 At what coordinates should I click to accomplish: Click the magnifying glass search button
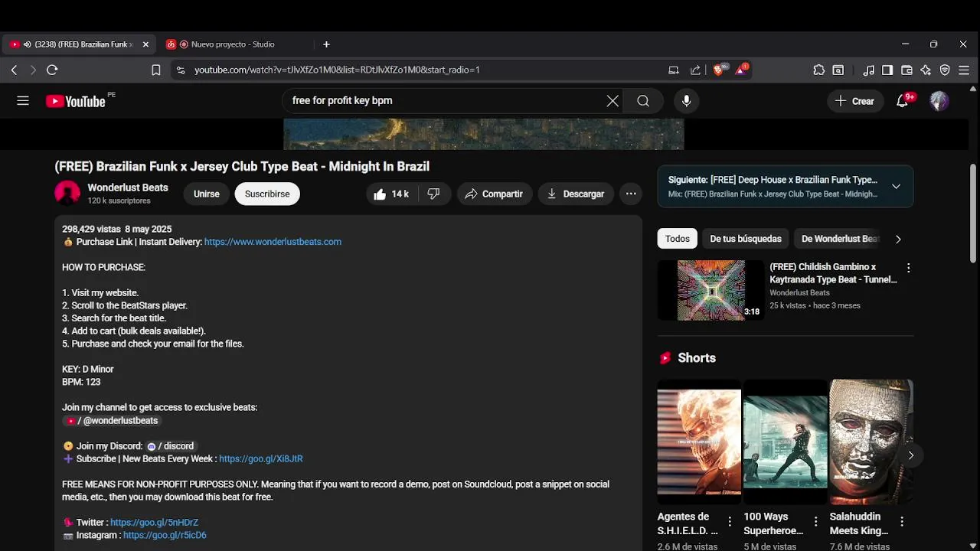[x=643, y=100]
